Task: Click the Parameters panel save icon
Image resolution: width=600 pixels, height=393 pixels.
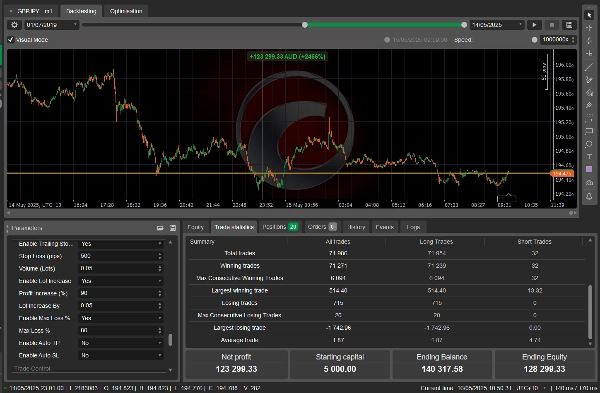Action: 173,228
